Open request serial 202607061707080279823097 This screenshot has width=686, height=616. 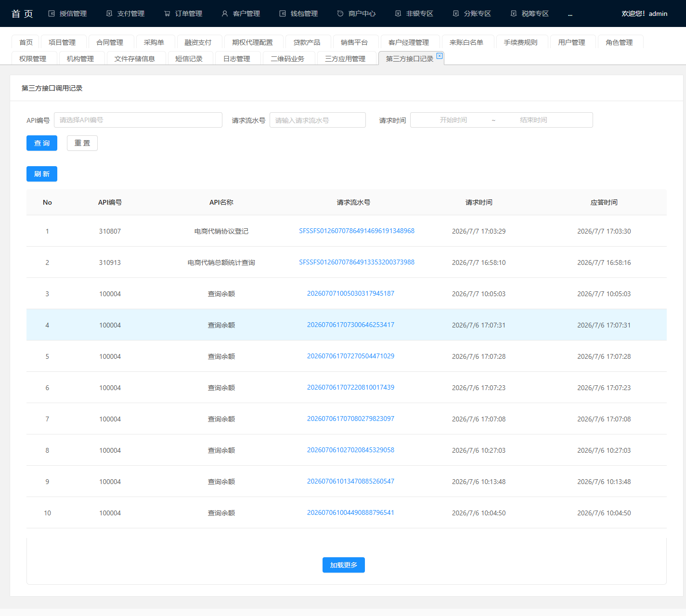point(350,419)
